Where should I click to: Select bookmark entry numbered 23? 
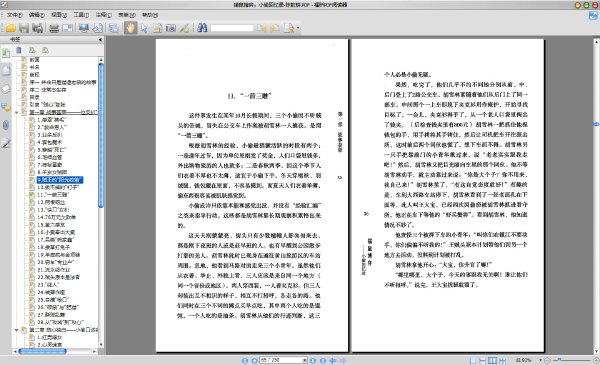[47, 285]
